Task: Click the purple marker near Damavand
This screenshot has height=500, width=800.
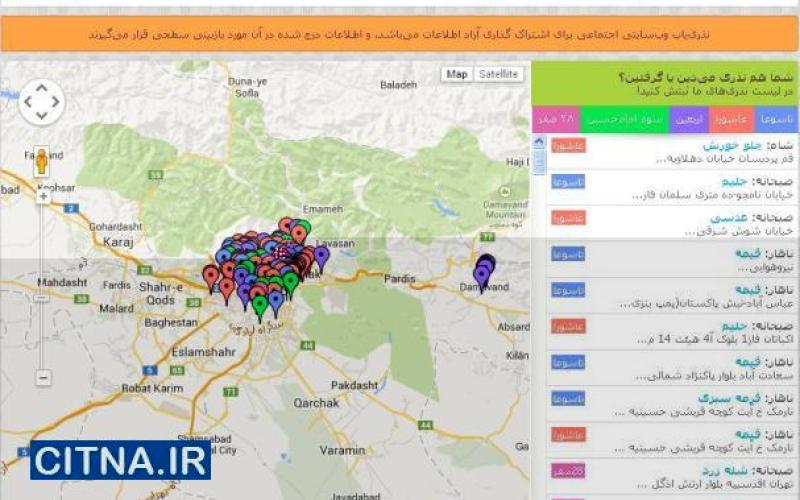Action: click(483, 272)
